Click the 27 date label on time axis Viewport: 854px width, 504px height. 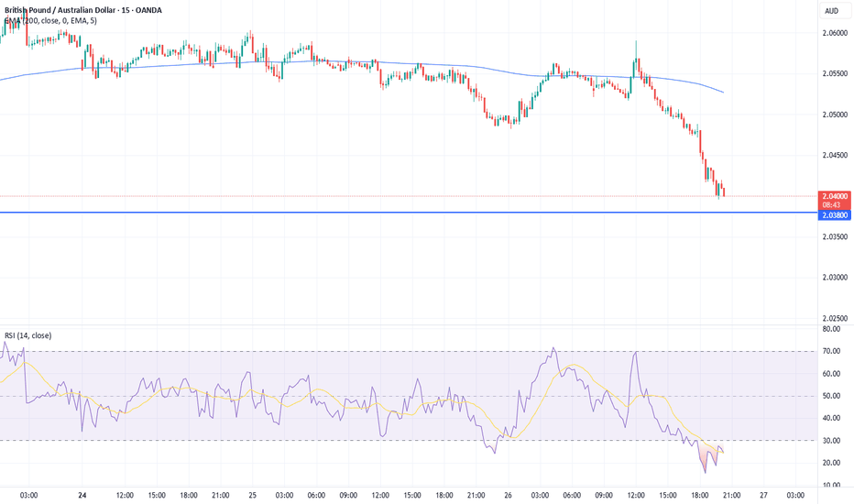(x=763, y=495)
